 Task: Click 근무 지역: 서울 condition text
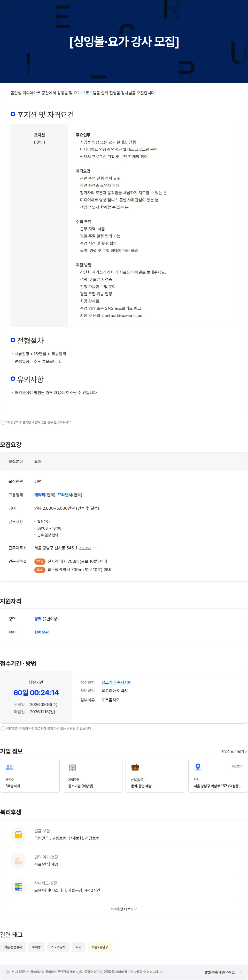pyautogui.click(x=92, y=229)
